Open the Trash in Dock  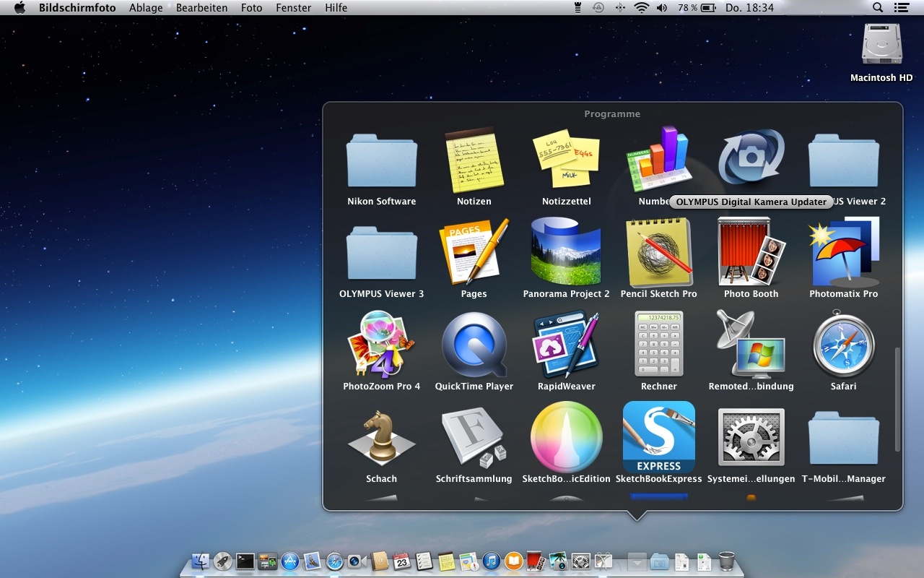tap(727, 561)
